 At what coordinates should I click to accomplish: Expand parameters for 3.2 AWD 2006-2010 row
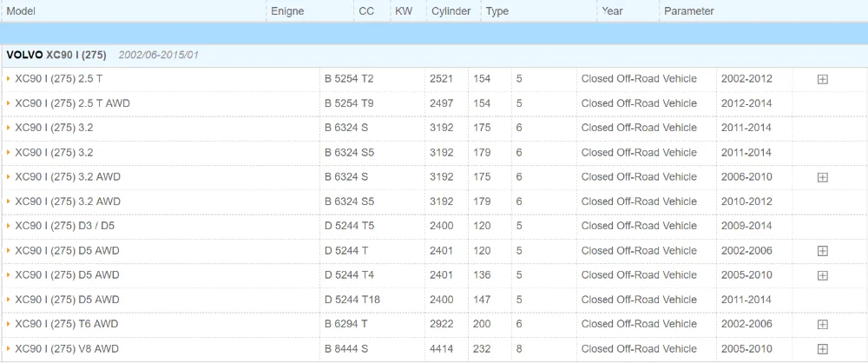[823, 177]
